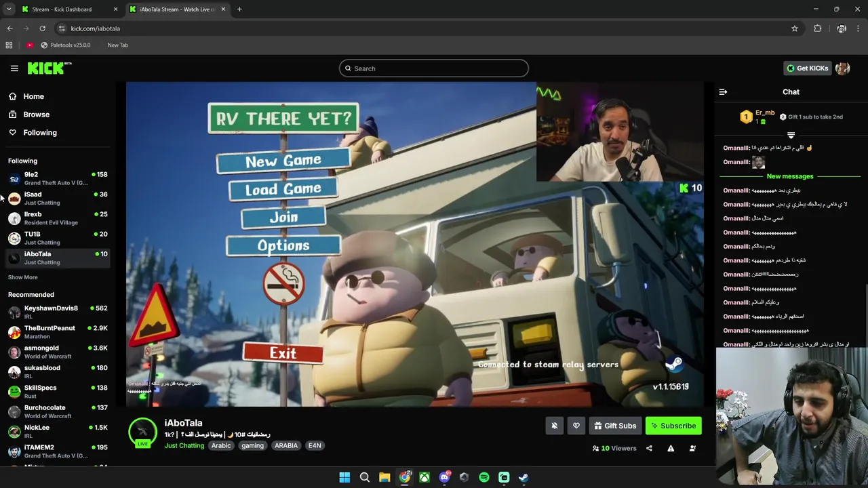Go back in browser
This screenshot has width=868, height=488.
[9, 28]
